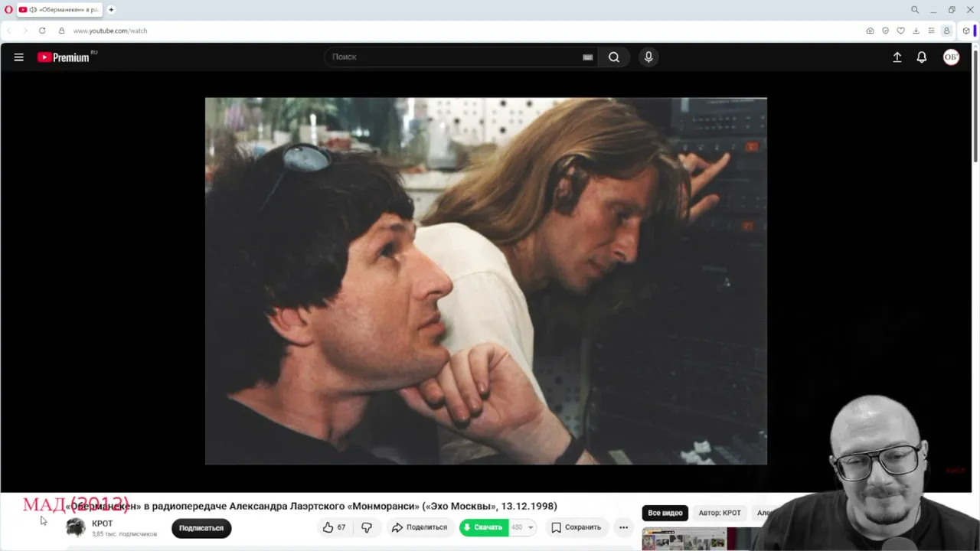Save video to playlist with Сохранить
This screenshot has width=980, height=551.
(577, 527)
